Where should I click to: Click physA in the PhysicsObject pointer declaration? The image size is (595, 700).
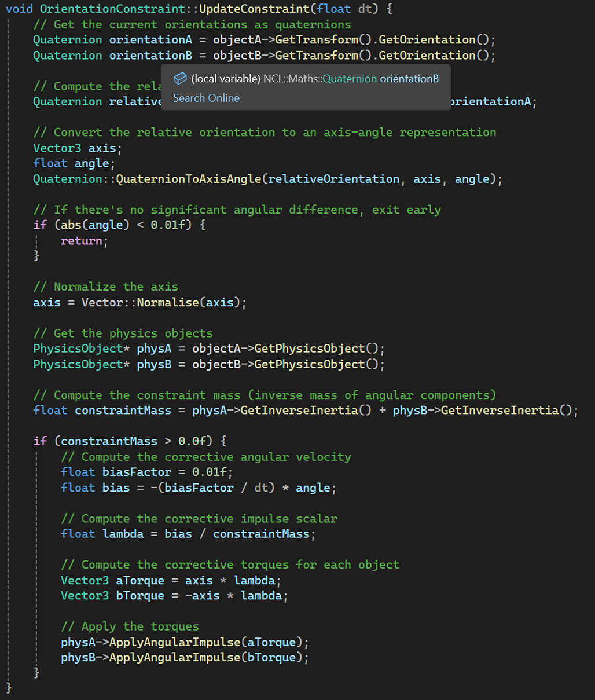(154, 349)
